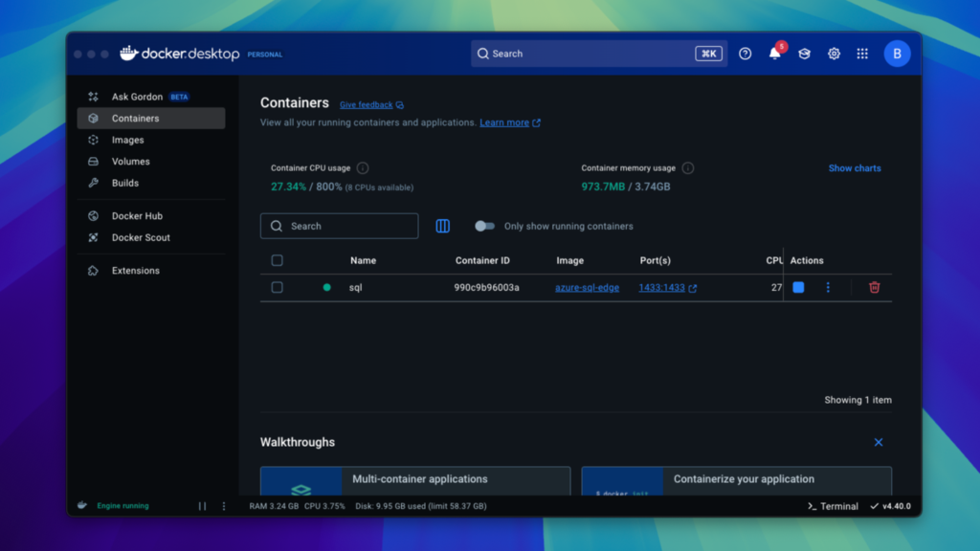The image size is (980, 551).
Task: Sort by Image column header
Action: click(x=570, y=260)
